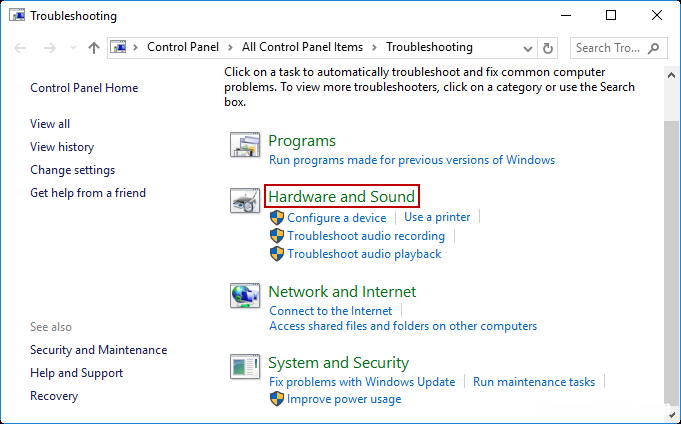Launch Run maintenance tasks
This screenshot has width=681, height=424.
pyautogui.click(x=534, y=382)
